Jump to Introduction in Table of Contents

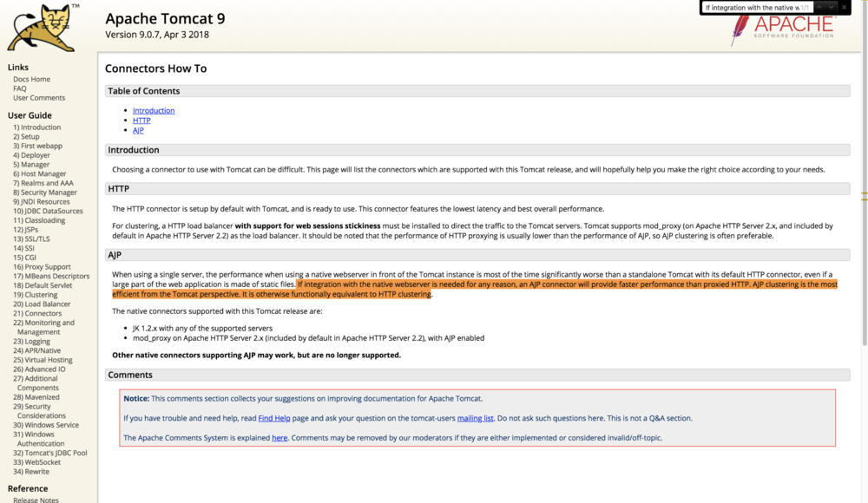[154, 111]
